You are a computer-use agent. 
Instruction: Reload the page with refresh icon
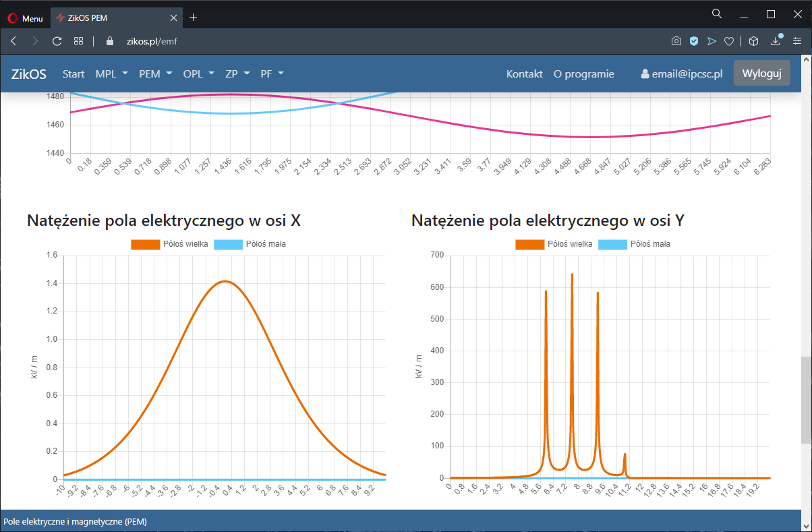tap(57, 41)
